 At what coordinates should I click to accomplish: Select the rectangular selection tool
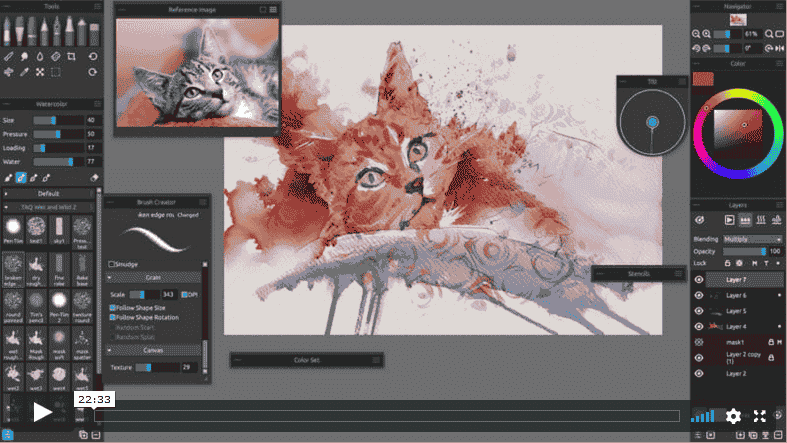[56, 72]
